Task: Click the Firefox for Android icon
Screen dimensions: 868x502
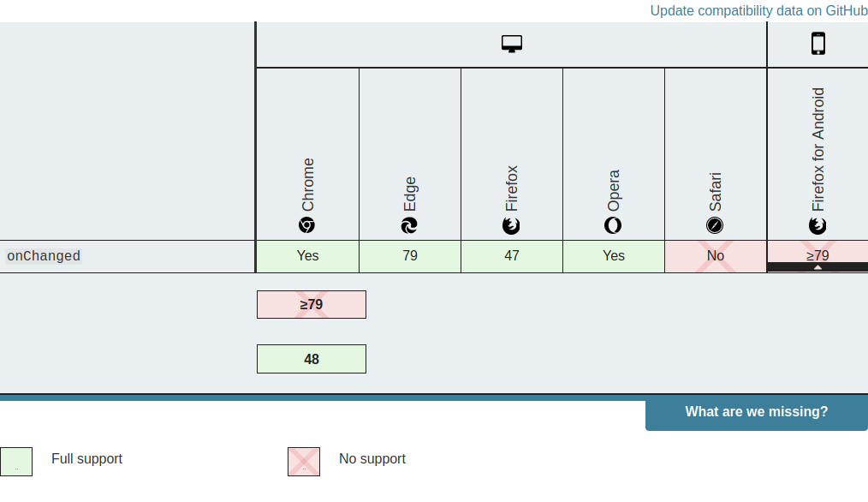Action: (817, 225)
